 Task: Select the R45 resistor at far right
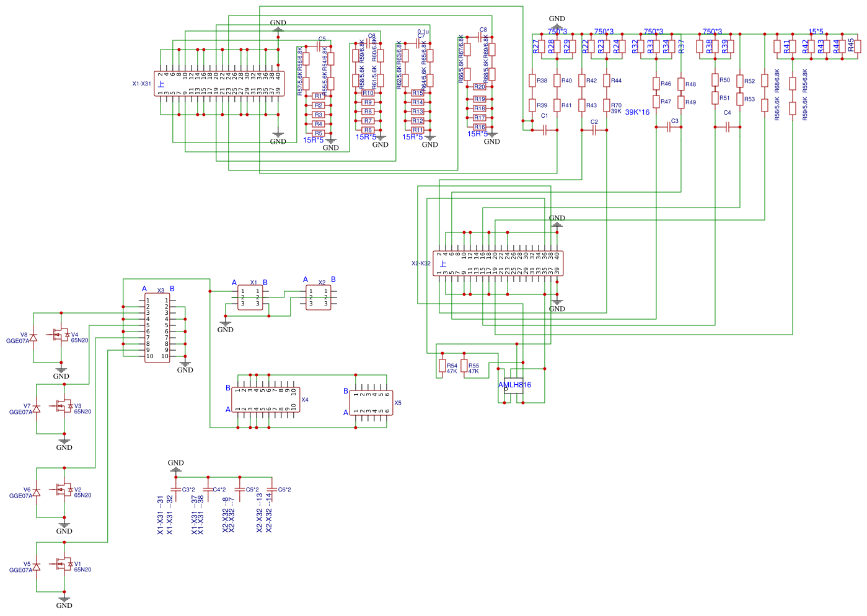(x=852, y=46)
